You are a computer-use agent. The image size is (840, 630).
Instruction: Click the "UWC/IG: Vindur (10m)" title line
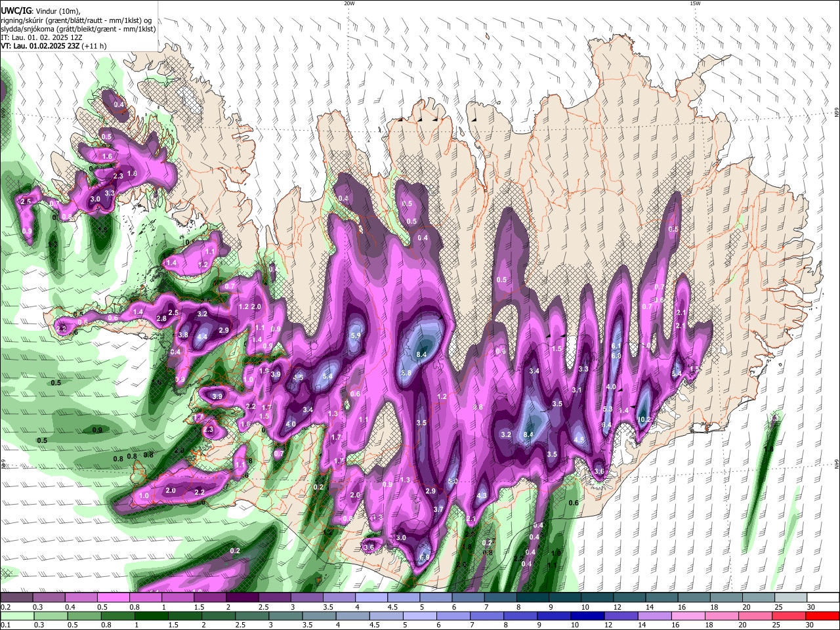pyautogui.click(x=40, y=10)
